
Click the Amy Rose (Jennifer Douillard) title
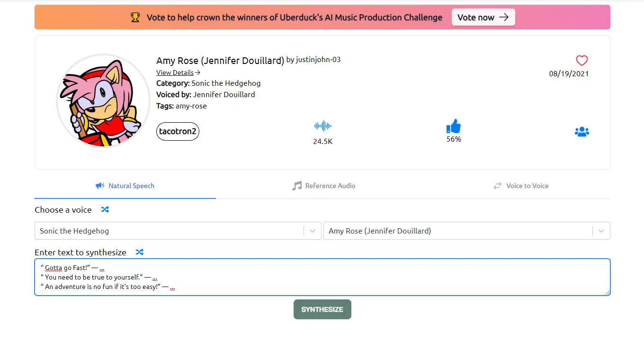[x=220, y=61]
